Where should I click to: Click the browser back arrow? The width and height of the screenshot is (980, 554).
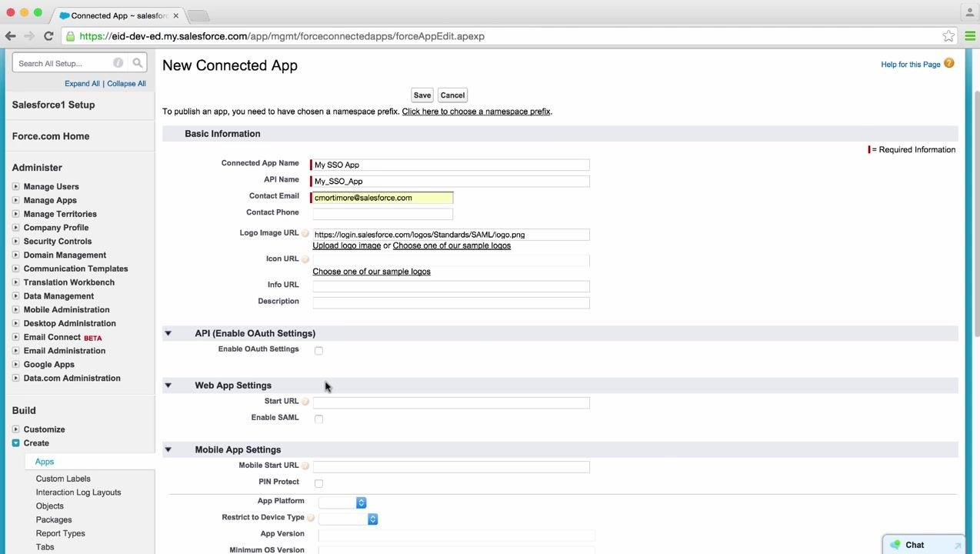[x=11, y=36]
